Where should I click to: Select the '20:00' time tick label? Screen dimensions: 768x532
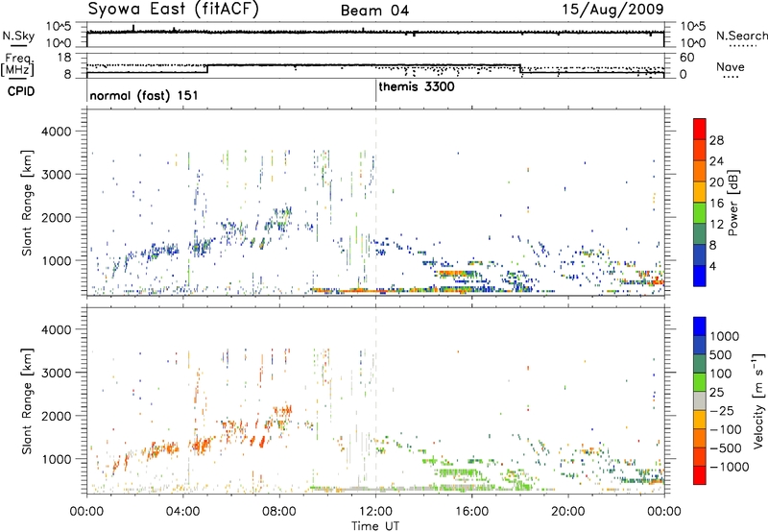click(x=567, y=512)
